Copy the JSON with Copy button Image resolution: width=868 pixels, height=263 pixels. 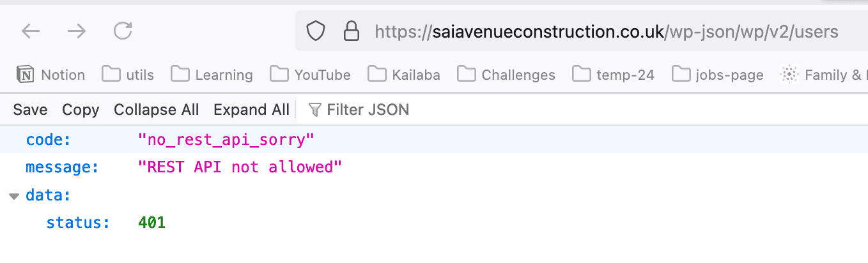pos(81,110)
